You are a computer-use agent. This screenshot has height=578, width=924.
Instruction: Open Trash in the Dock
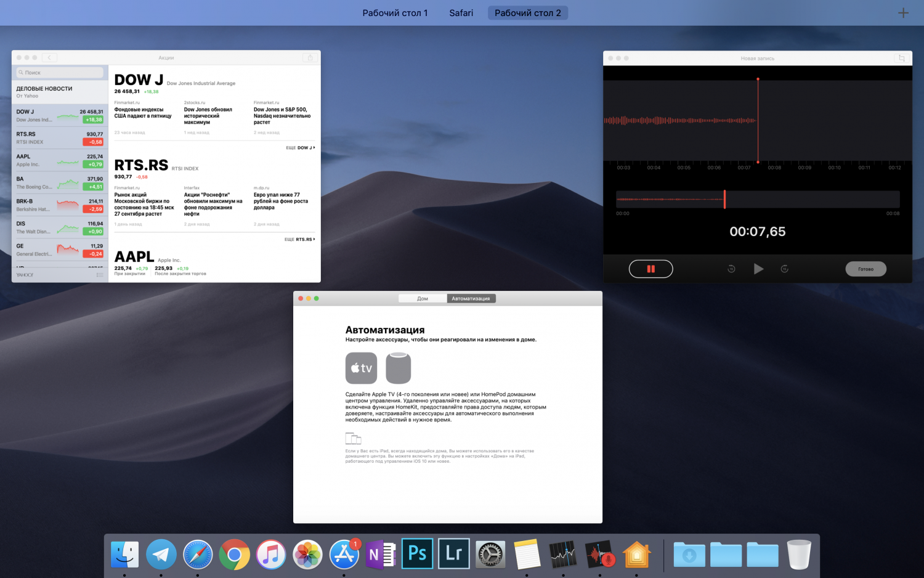tap(799, 555)
